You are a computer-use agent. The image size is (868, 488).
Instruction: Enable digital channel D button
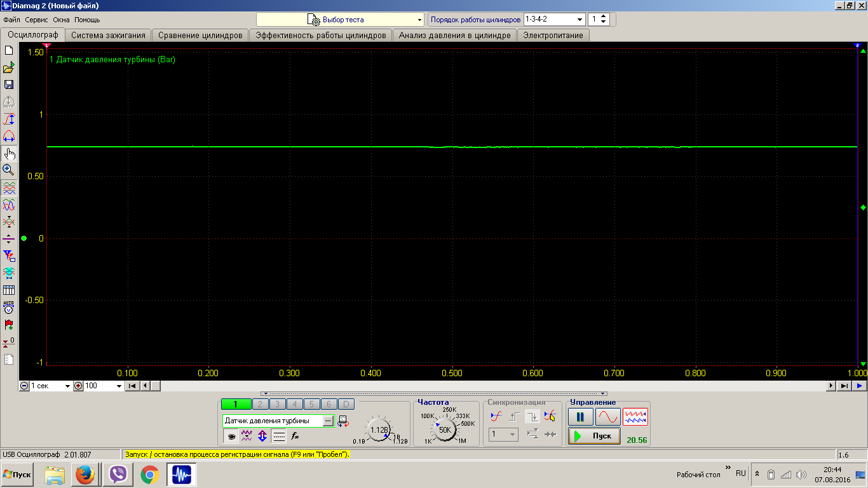pos(346,404)
